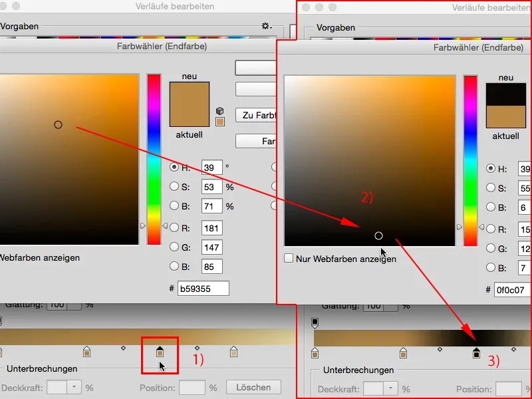Enable 'Nur Webfarben anzeigen' checkbox
This screenshot has height=399, width=532.
[289, 258]
